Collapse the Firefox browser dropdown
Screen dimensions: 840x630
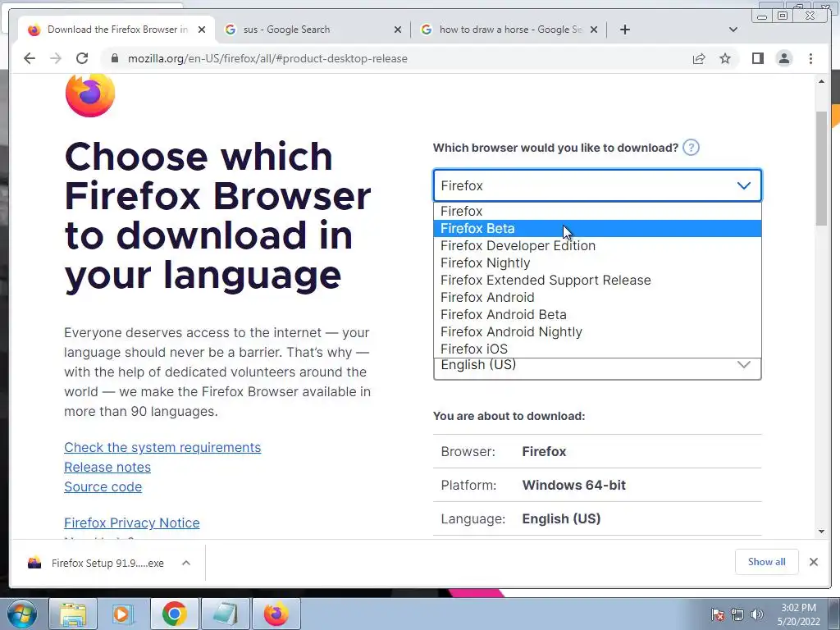[597, 185]
